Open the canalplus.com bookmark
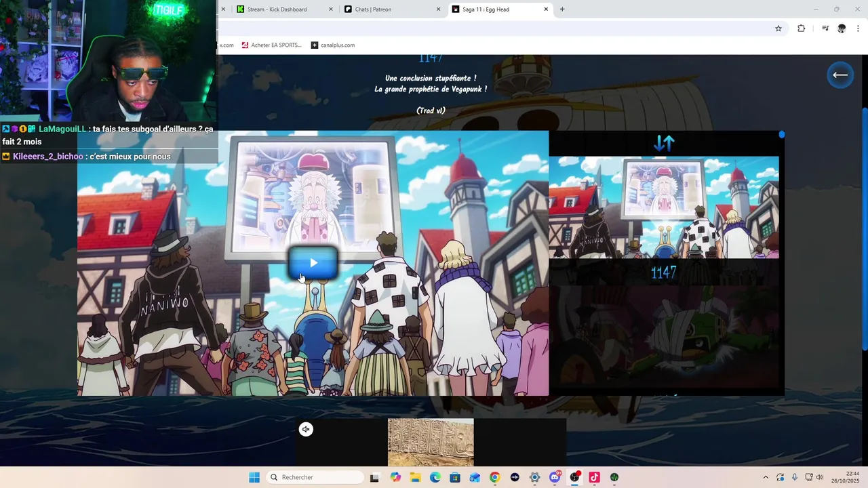 333,45
